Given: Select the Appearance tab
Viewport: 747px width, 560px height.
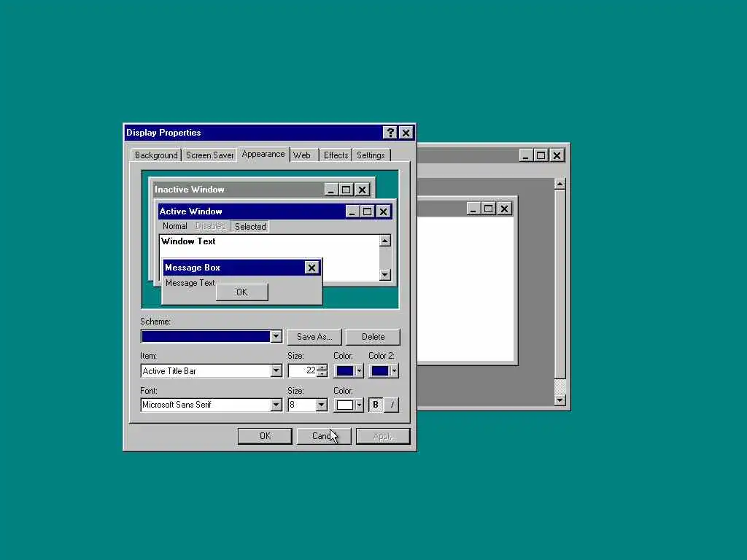Looking at the screenshot, I should point(263,154).
